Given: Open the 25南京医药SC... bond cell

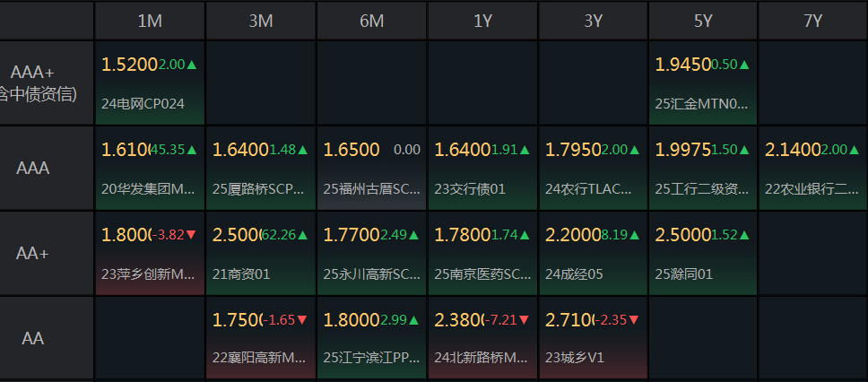Looking at the screenshot, I should tap(482, 254).
